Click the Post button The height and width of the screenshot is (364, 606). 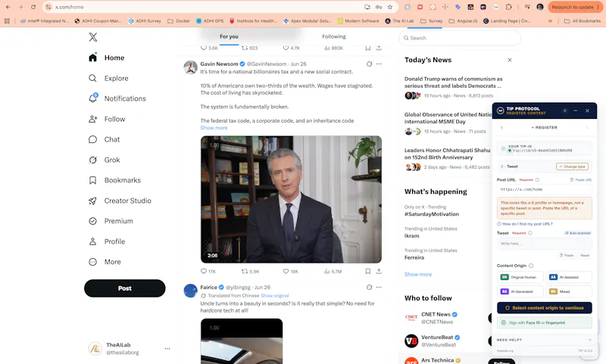coord(125,288)
